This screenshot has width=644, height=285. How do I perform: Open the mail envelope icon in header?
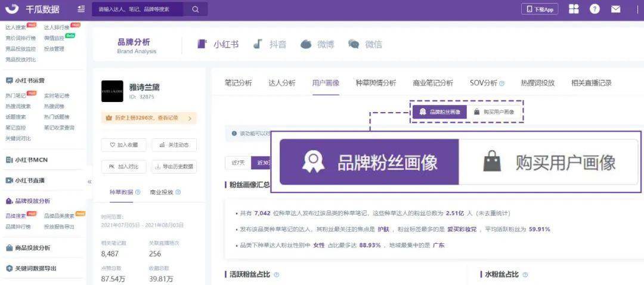click(615, 9)
